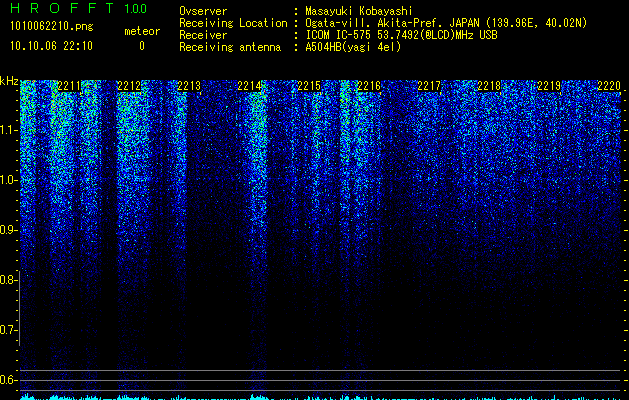Click the 0.7 frequency axis label

click(8, 330)
